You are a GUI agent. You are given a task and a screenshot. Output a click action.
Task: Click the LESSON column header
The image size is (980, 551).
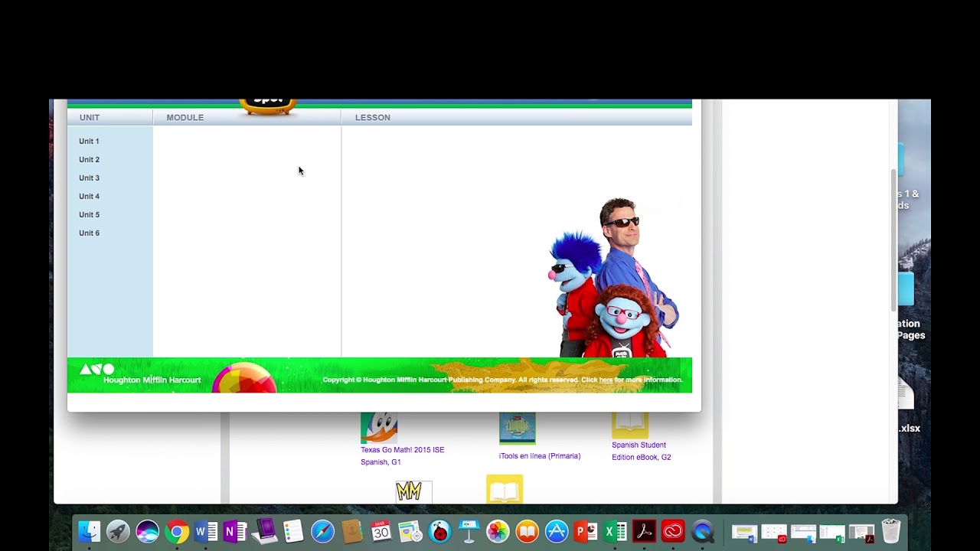coord(373,117)
